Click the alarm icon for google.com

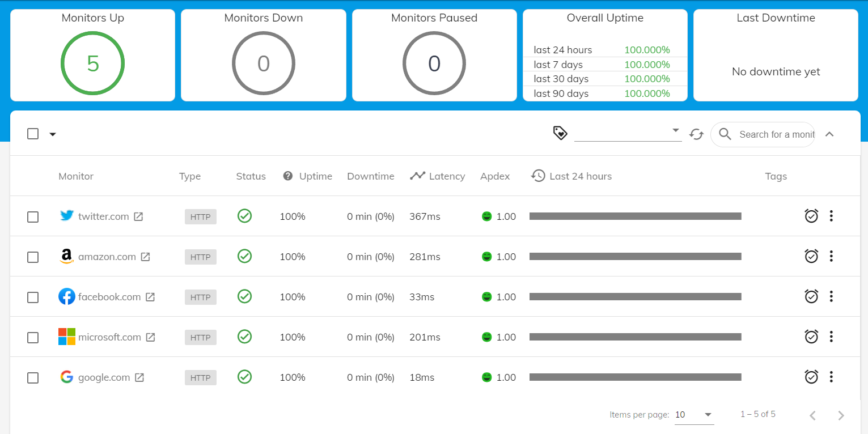[x=811, y=377]
